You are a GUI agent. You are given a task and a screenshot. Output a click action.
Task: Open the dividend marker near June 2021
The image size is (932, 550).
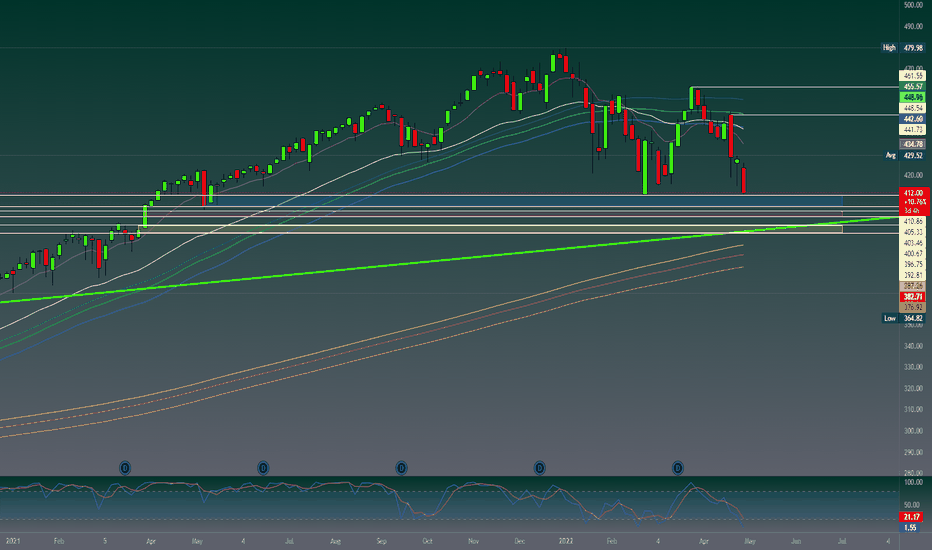pyautogui.click(x=263, y=469)
